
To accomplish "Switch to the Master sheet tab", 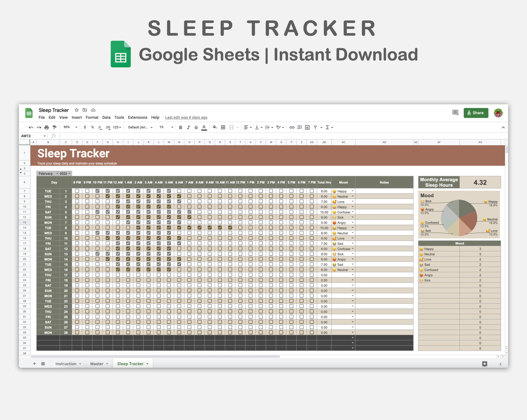I will point(97,363).
